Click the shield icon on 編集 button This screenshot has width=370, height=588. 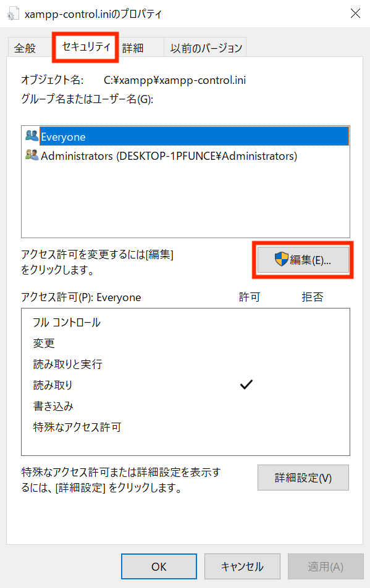[282, 259]
